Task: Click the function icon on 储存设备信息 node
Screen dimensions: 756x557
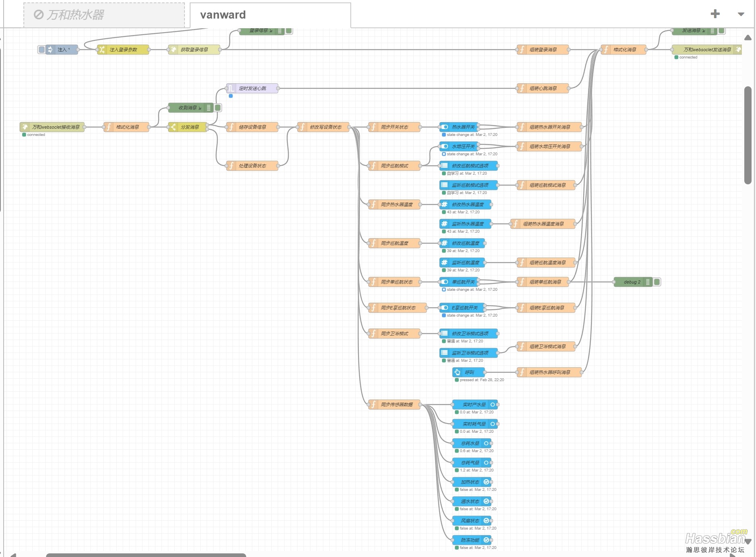Action: 231,127
